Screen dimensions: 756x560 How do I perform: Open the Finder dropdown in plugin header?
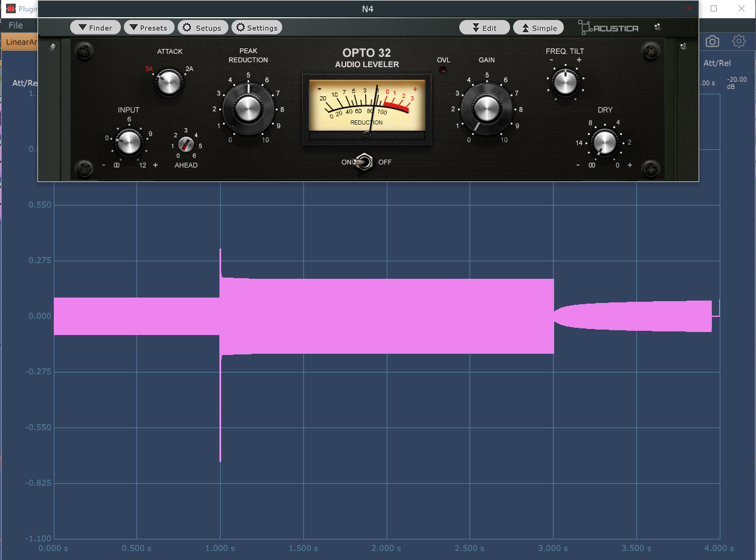click(95, 28)
